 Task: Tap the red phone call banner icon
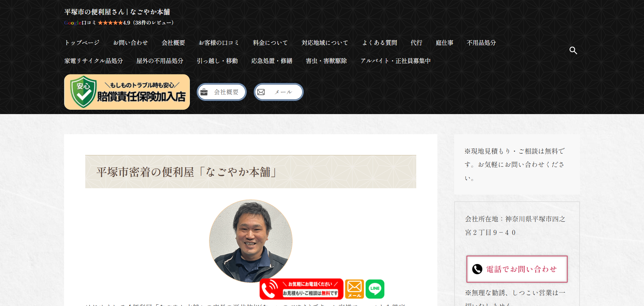301,289
